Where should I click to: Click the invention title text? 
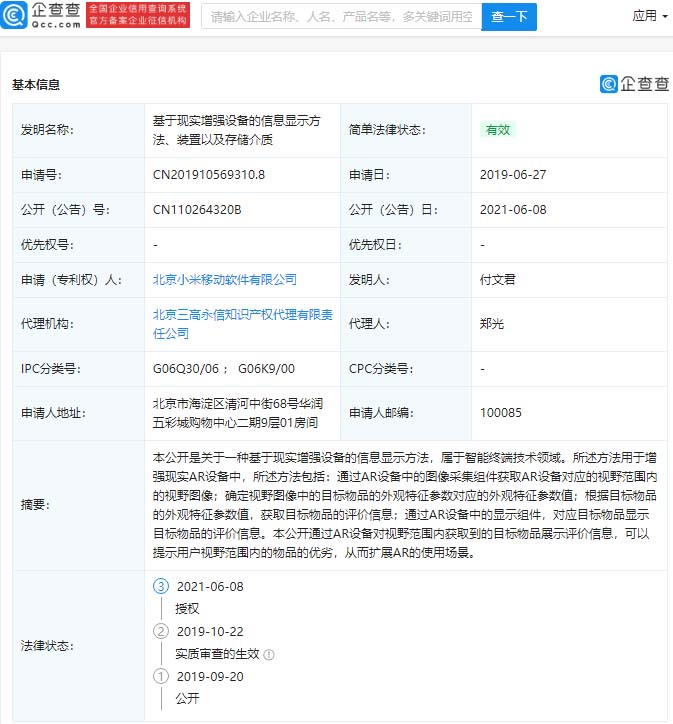(236, 130)
